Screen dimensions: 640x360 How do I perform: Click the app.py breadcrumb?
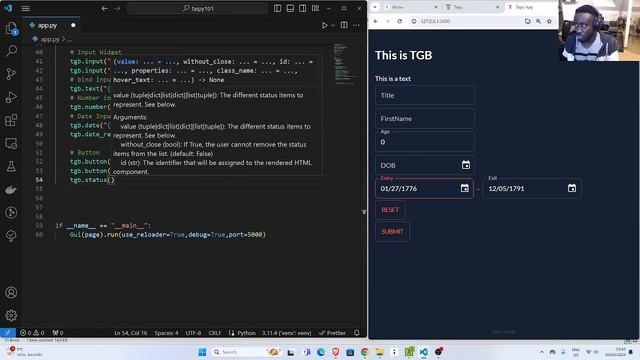click(x=50, y=39)
